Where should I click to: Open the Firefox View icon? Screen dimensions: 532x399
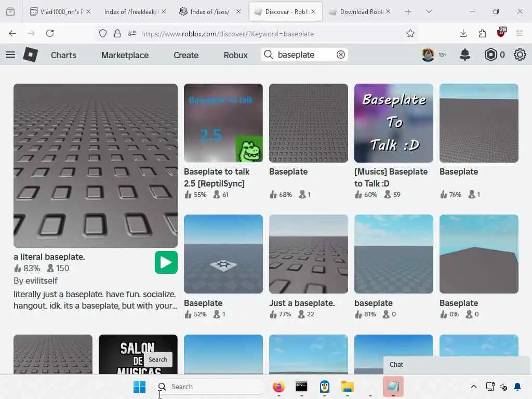coord(10,12)
